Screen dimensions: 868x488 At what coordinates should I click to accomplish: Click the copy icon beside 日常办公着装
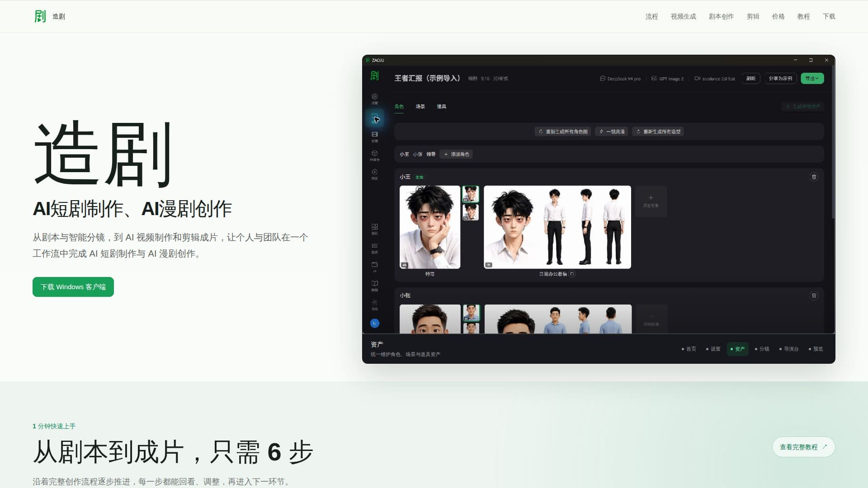(x=572, y=274)
